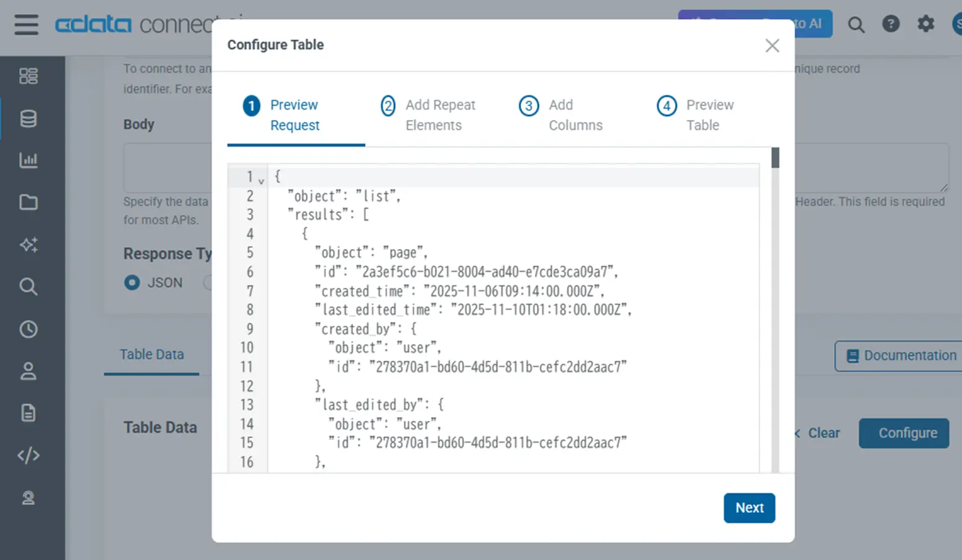Open the database sources sidebar icon
Screen dimensions: 962x560
pos(29,119)
